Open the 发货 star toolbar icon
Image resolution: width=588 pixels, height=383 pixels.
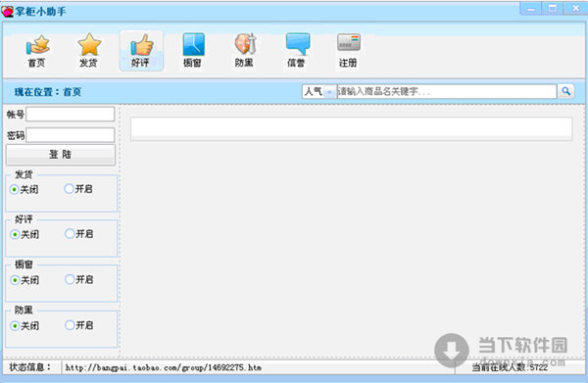click(x=89, y=51)
